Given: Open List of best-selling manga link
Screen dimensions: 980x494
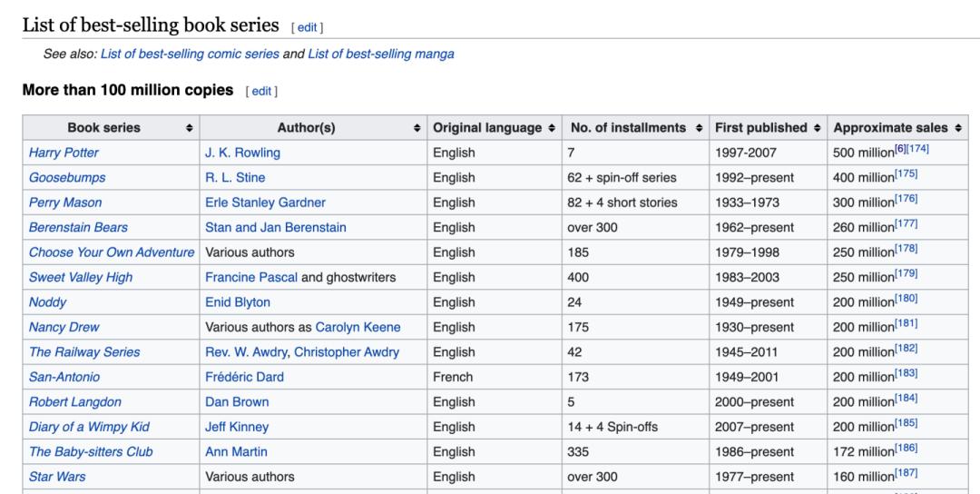Looking at the screenshot, I should [381, 54].
